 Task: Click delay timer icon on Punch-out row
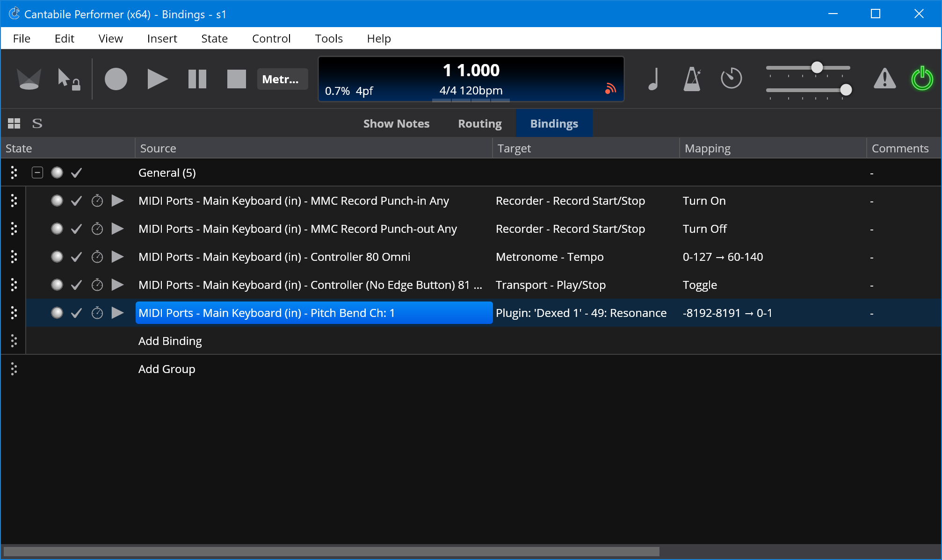97,229
